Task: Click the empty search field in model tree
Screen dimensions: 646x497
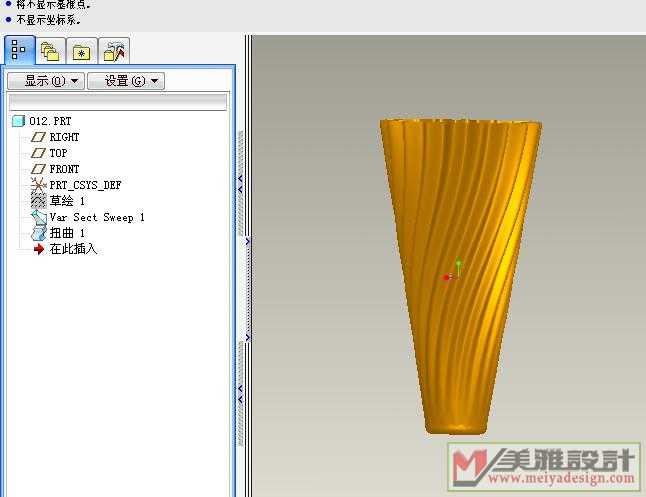Action: tap(118, 102)
